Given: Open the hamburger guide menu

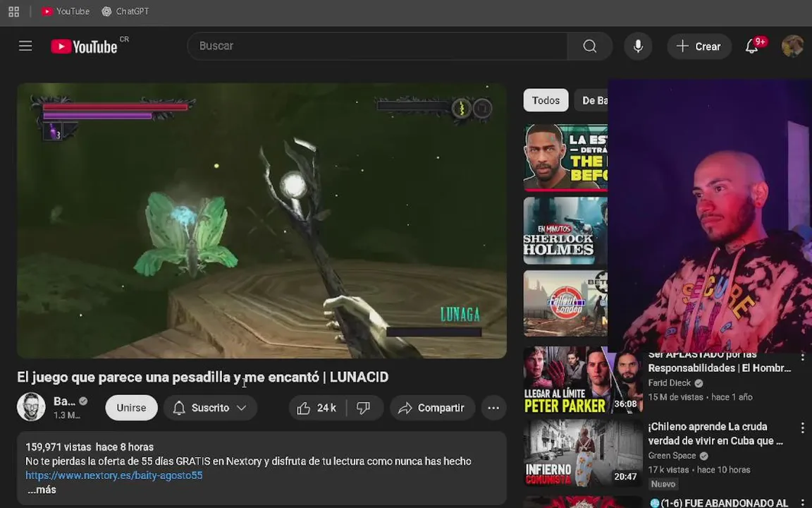Looking at the screenshot, I should [25, 46].
